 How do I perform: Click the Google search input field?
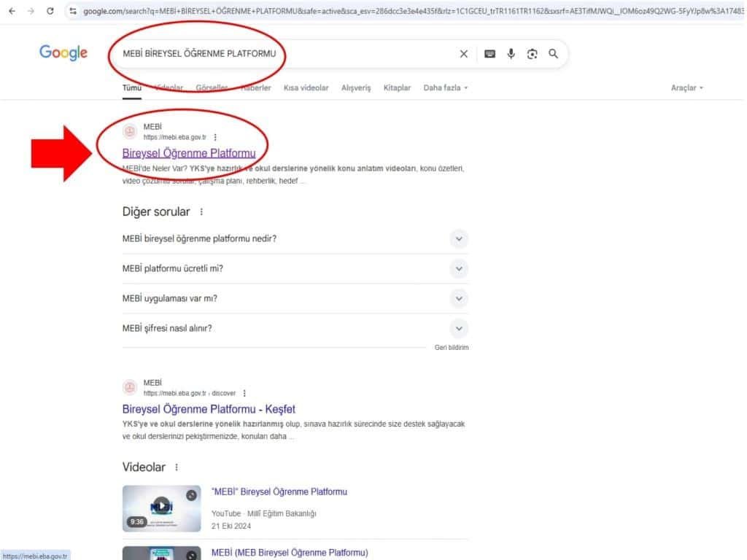point(286,54)
